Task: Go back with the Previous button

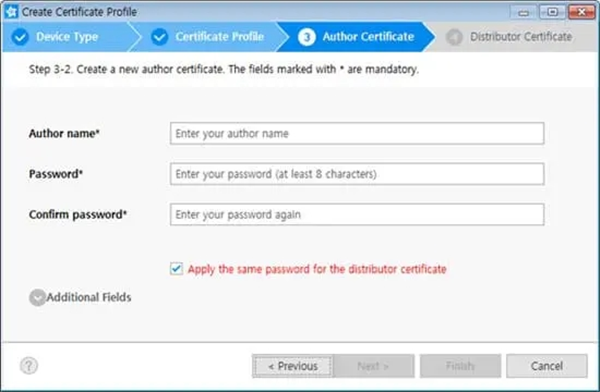Action: pos(293,366)
